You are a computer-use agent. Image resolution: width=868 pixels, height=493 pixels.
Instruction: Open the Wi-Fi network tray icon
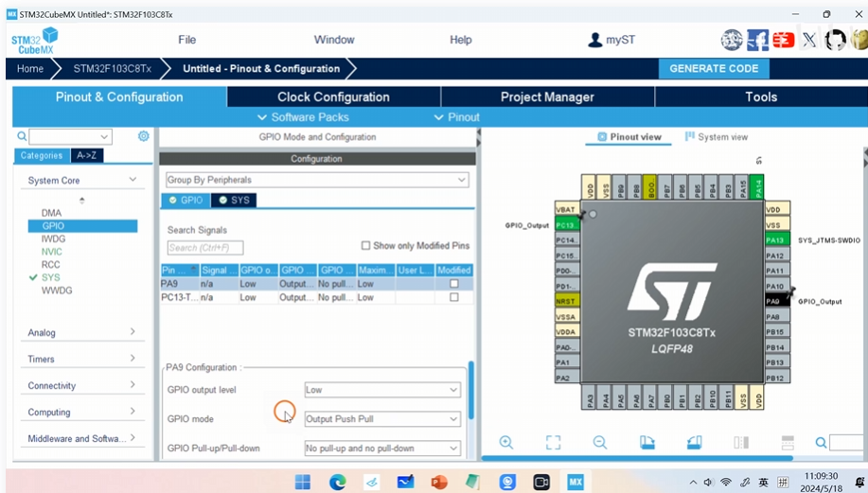[726, 483]
